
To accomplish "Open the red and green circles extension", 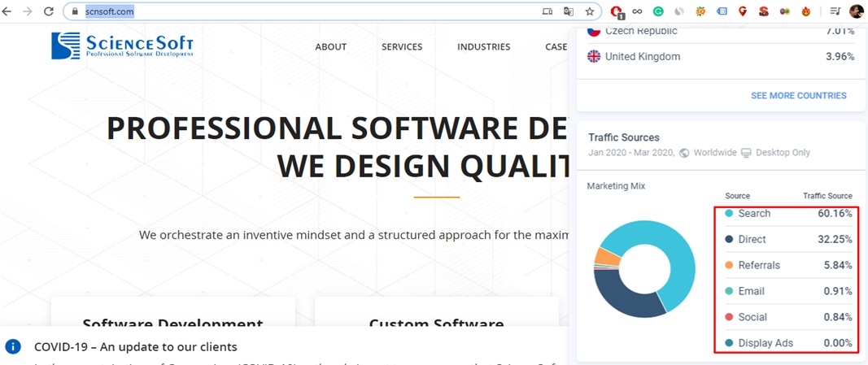I will 784,11.
